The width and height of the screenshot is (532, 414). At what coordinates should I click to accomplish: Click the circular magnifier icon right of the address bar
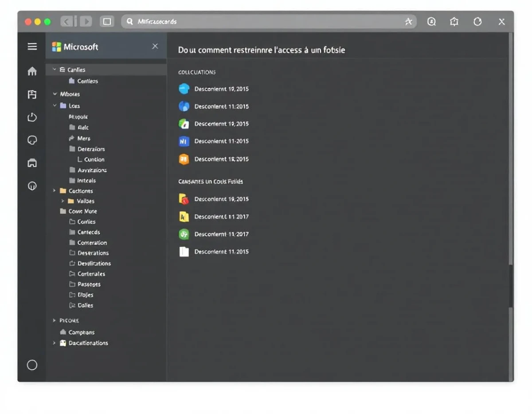click(431, 21)
